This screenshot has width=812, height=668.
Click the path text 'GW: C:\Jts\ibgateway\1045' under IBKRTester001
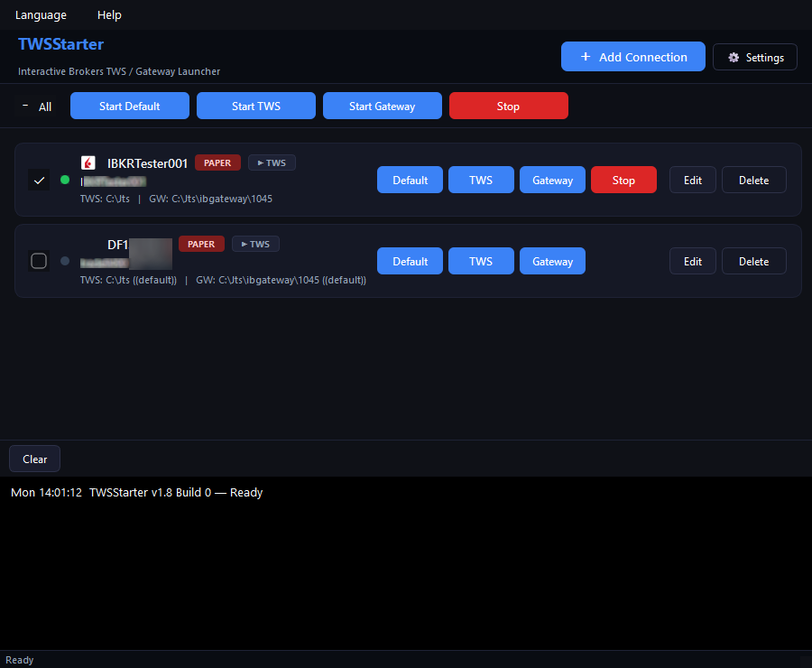tap(211, 199)
